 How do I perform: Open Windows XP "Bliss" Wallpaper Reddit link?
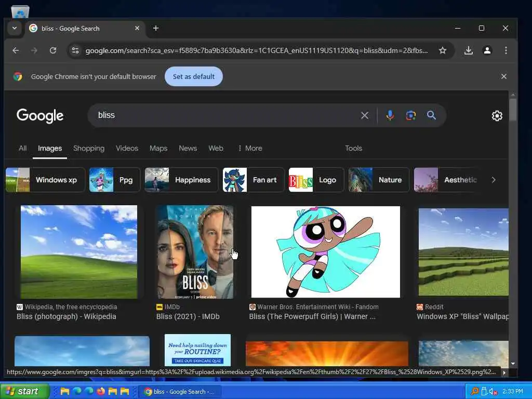click(463, 316)
